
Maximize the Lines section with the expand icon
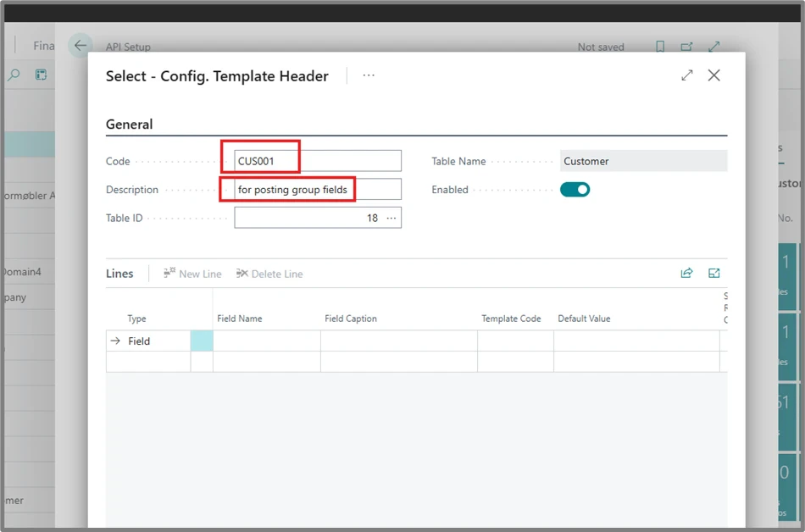[x=713, y=273]
